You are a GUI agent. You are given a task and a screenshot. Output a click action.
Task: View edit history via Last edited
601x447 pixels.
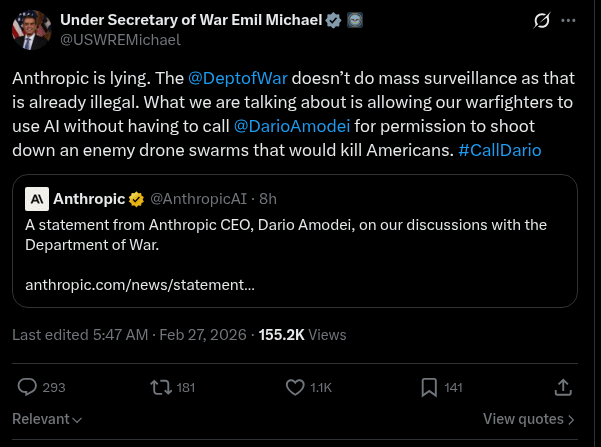(80, 335)
